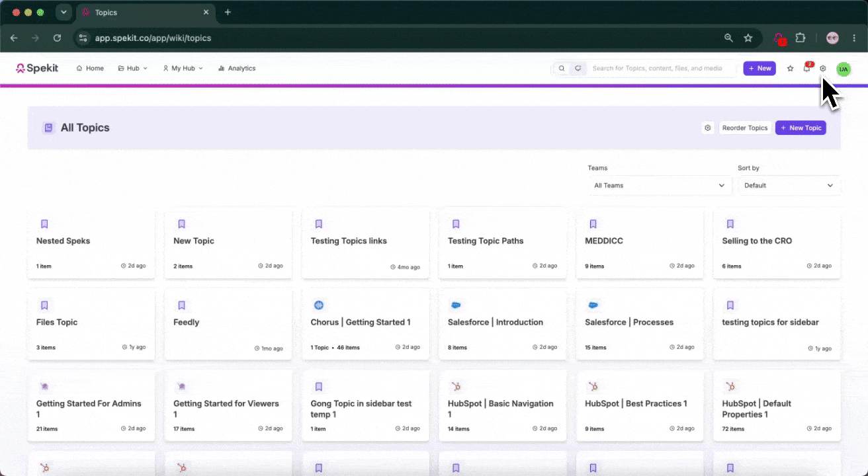Click '21 items' on Getting Started For Admins

47,429
